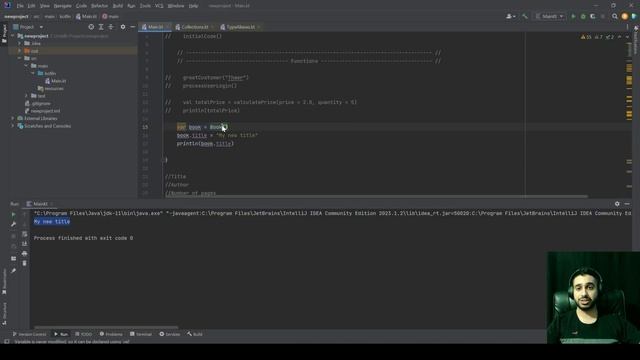Image resolution: width=640 pixels, height=360 pixels.
Task: Switch to the Collections.kt editor tab
Action: click(194, 27)
